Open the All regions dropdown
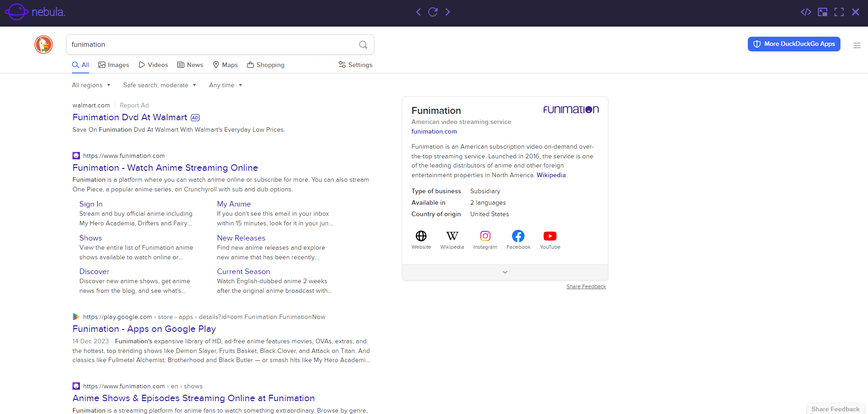This screenshot has width=868, height=414. pyautogui.click(x=91, y=85)
